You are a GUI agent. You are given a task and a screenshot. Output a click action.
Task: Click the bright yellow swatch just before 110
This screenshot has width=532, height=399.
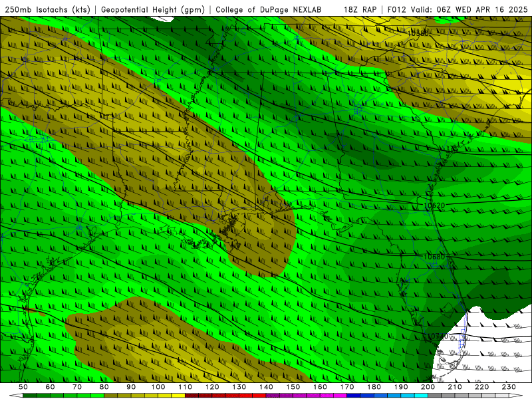click(178, 396)
